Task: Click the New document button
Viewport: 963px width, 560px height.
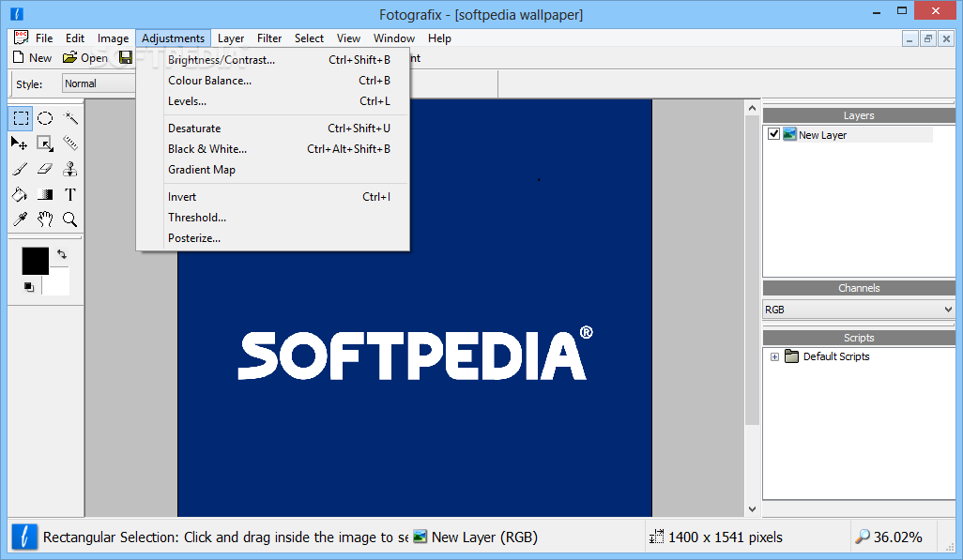Action: tap(33, 58)
